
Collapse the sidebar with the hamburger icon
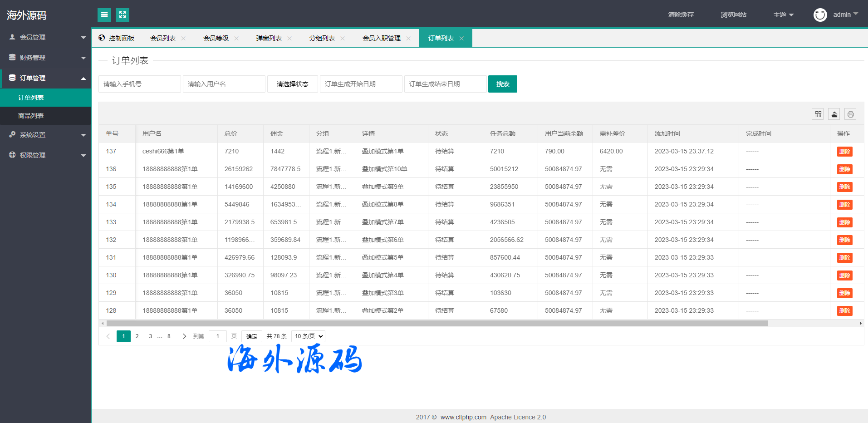tap(104, 15)
